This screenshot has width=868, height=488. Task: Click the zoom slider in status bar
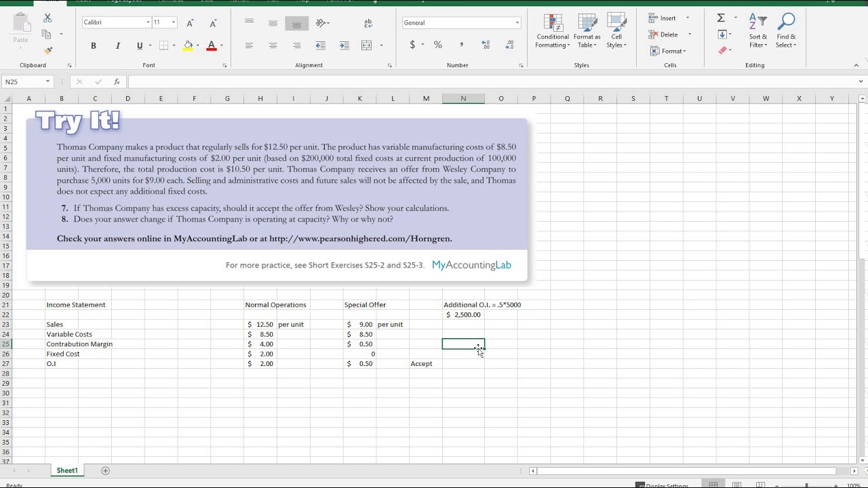coord(807,485)
